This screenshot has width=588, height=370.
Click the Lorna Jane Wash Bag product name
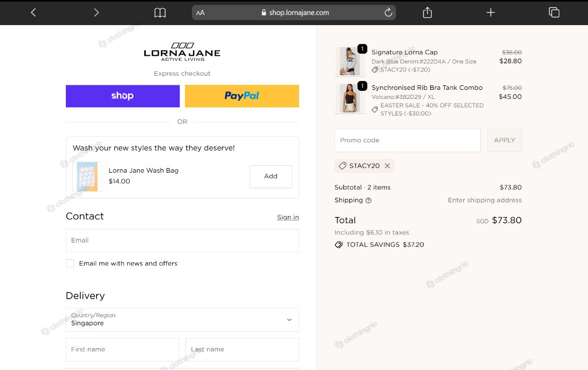point(143,170)
